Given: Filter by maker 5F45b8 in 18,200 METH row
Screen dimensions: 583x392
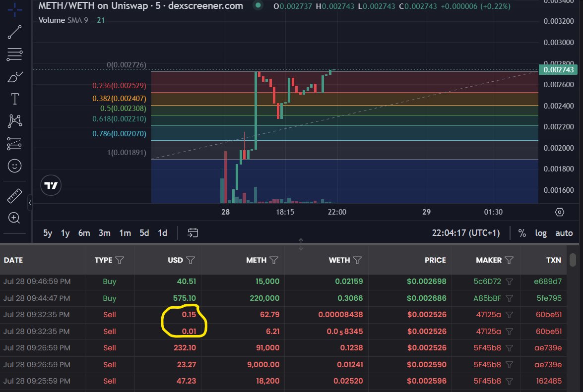Looking at the screenshot, I should pyautogui.click(x=510, y=381).
